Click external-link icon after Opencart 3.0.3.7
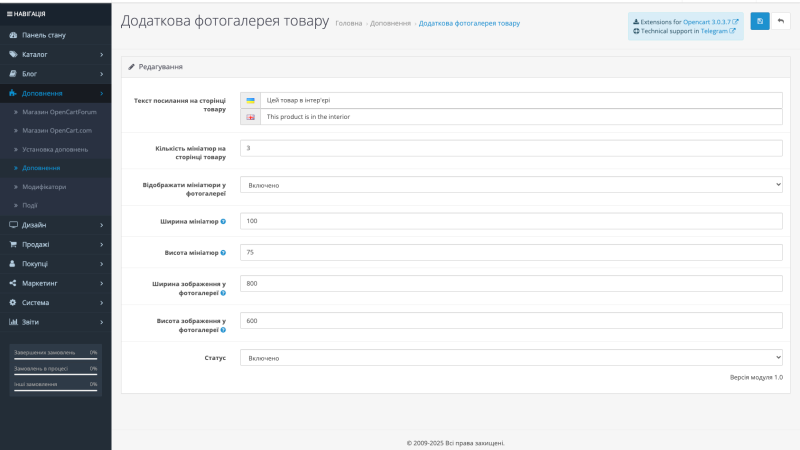 click(x=735, y=22)
